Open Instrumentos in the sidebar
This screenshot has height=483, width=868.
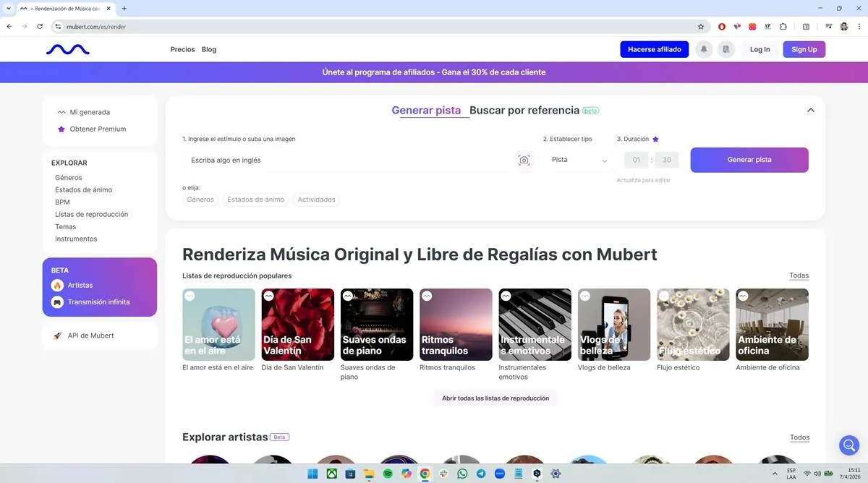coord(76,239)
